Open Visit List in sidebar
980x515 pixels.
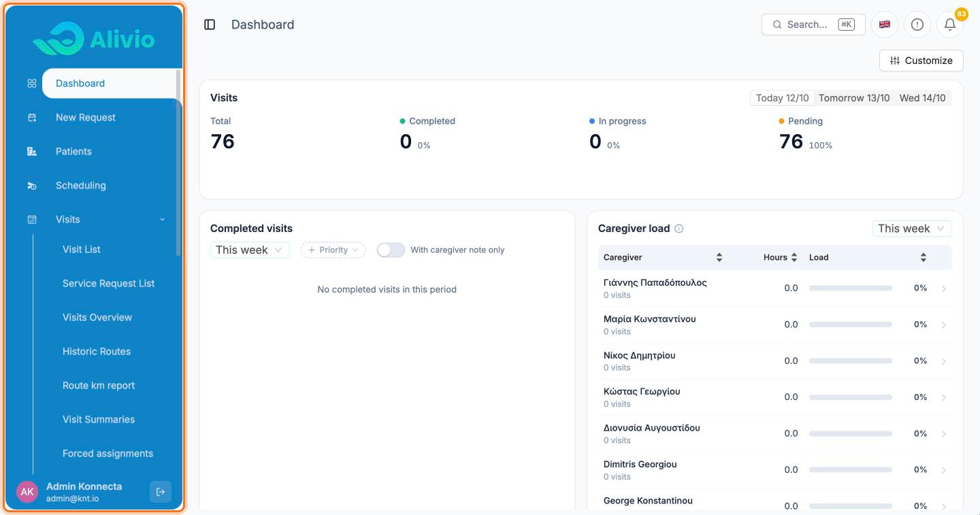pyautogui.click(x=82, y=249)
